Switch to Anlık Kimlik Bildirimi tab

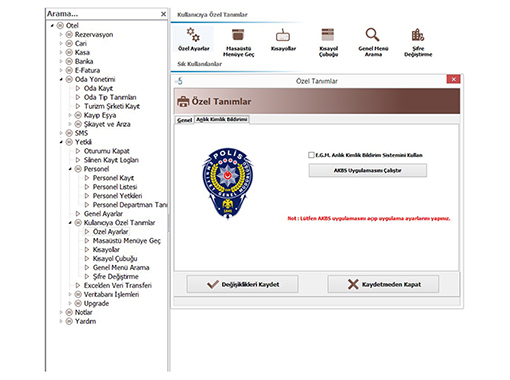pos(222,119)
